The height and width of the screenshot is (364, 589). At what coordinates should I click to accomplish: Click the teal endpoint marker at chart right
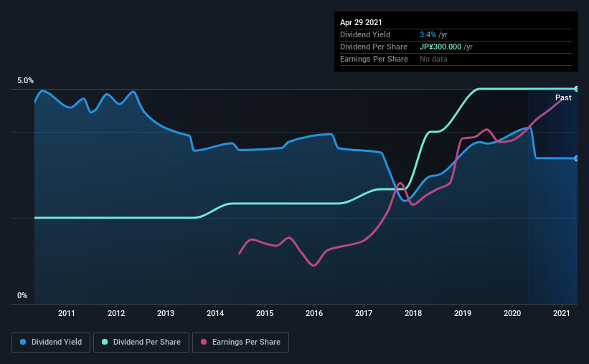point(576,89)
